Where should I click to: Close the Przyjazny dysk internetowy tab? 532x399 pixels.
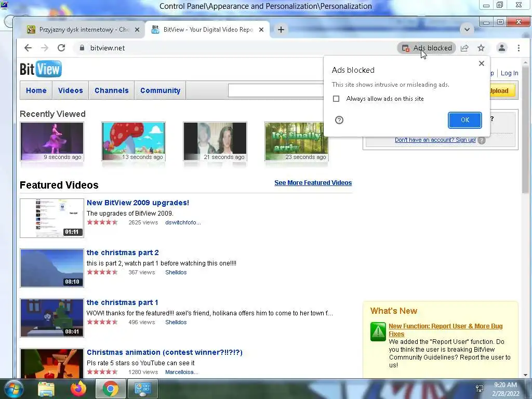[x=137, y=30]
